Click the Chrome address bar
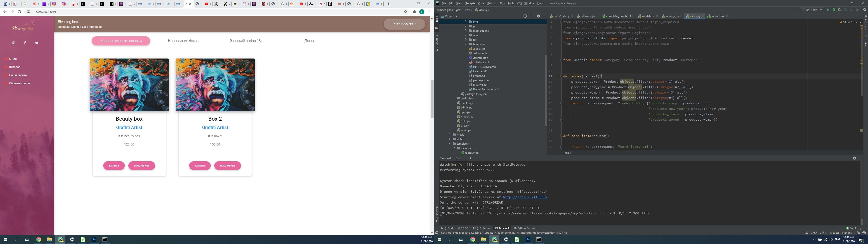Screen dimensions: 868x244 [x=216, y=12]
